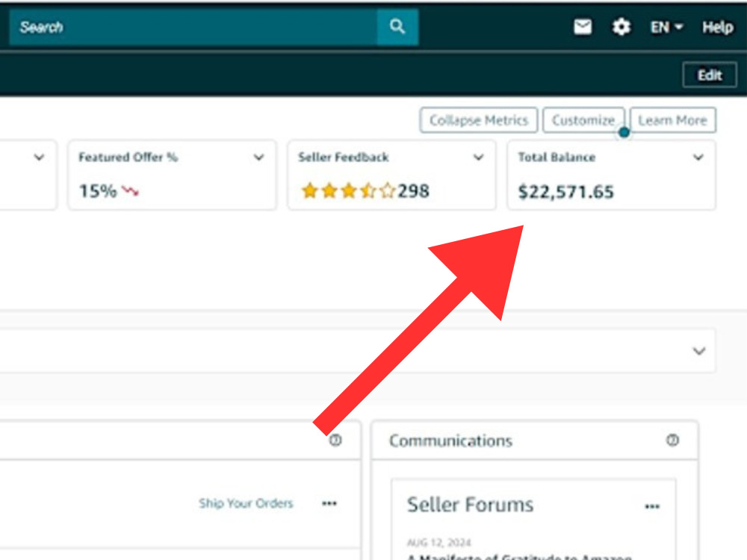Click the Seller Feedback star rating

point(348,191)
